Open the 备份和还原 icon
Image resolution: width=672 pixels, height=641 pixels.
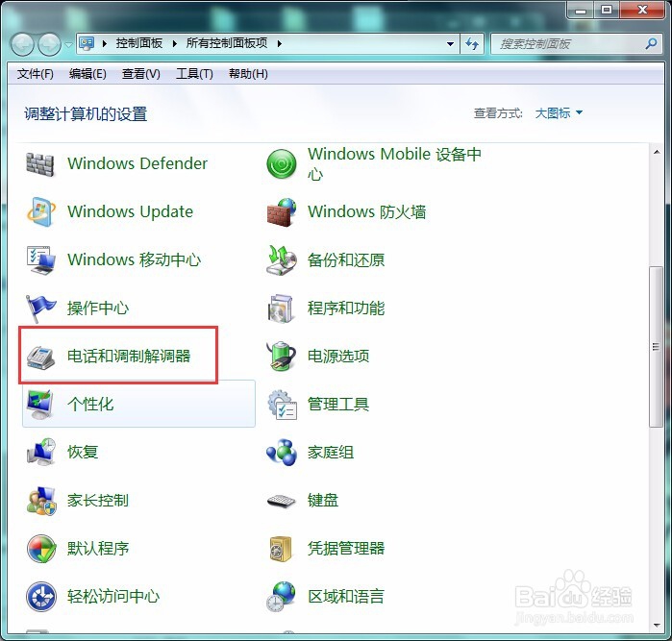pyautogui.click(x=281, y=259)
